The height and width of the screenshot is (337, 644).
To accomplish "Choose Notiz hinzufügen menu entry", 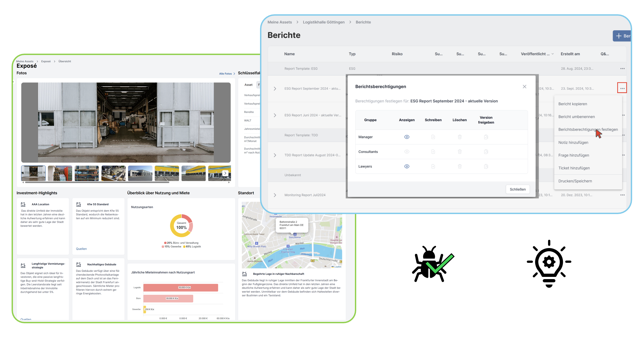I will [573, 142].
